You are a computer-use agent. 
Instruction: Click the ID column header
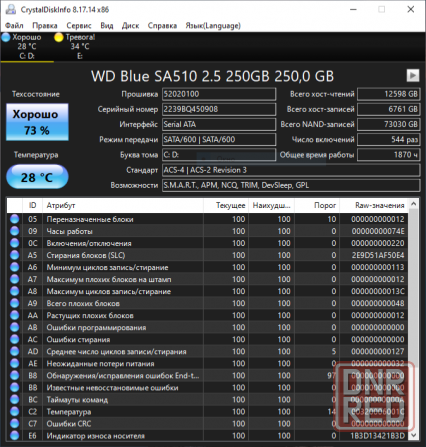tap(32, 205)
